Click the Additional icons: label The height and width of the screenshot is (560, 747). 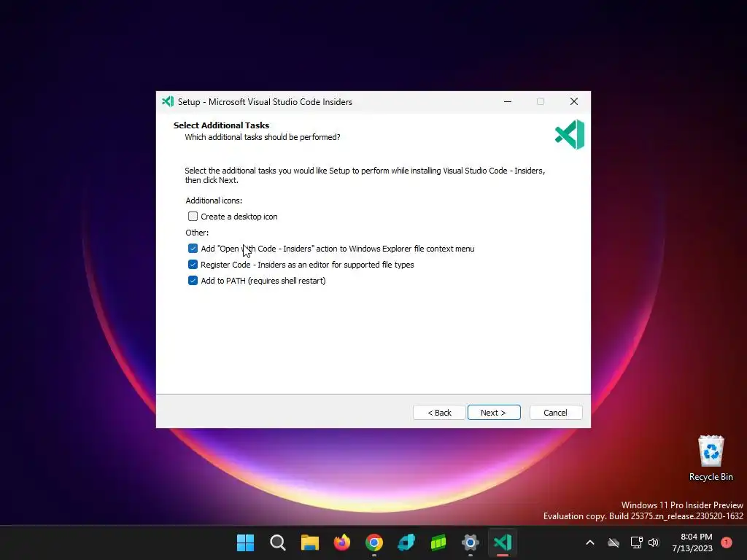tap(214, 201)
